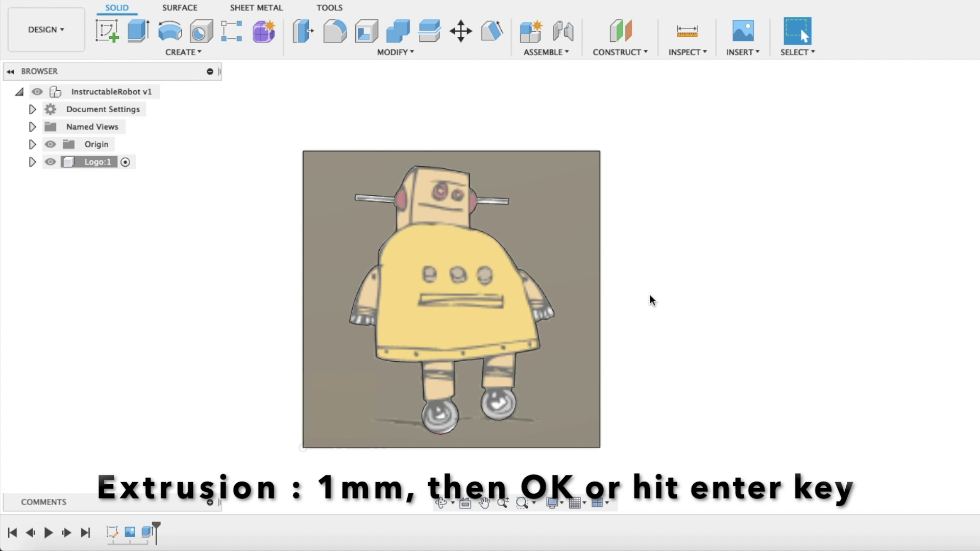The image size is (980, 551).
Task: Open the MODIFY dropdown menu
Action: coord(396,52)
